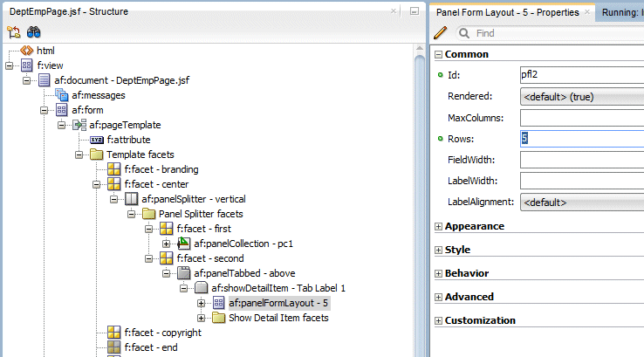Collapse the Common properties section

click(x=439, y=55)
